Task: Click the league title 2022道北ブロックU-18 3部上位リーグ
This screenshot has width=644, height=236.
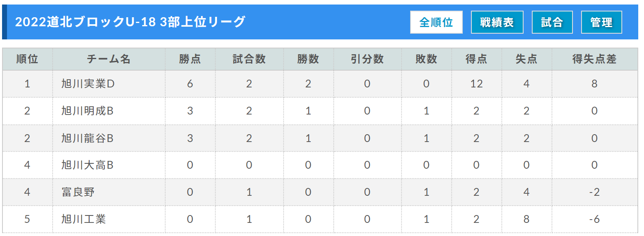Action: click(x=130, y=22)
